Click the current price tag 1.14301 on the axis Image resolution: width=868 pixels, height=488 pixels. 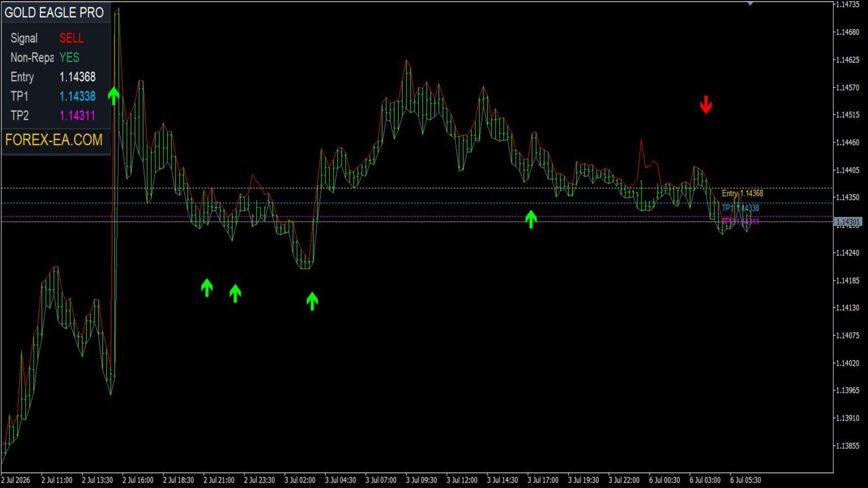[848, 222]
